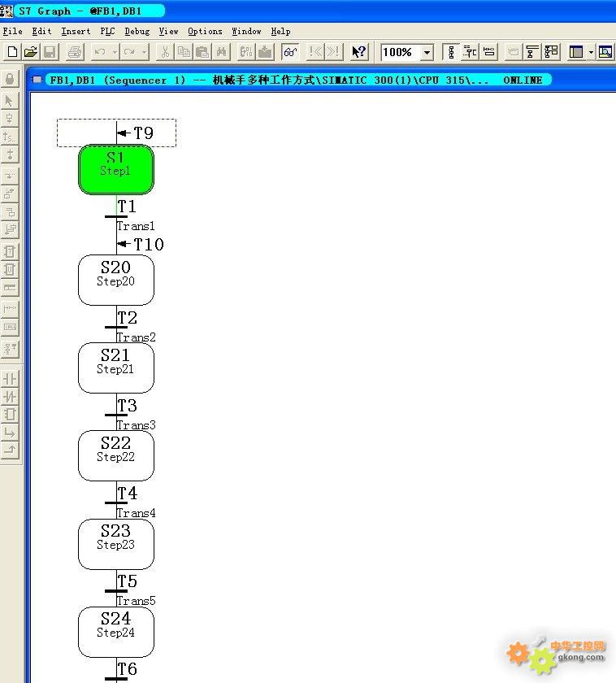Switch to single step display
This screenshot has height=683, width=616.
point(489,52)
